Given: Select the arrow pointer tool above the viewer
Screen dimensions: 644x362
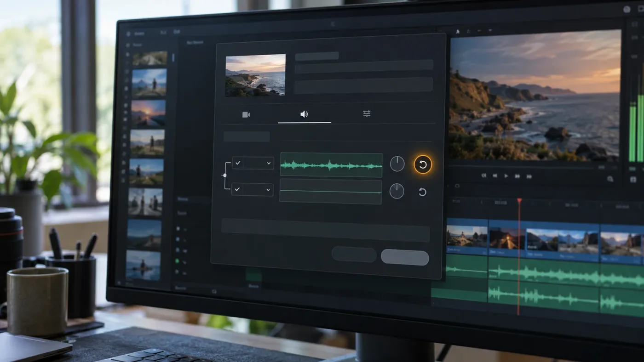Looking at the screenshot, I should 458,31.
